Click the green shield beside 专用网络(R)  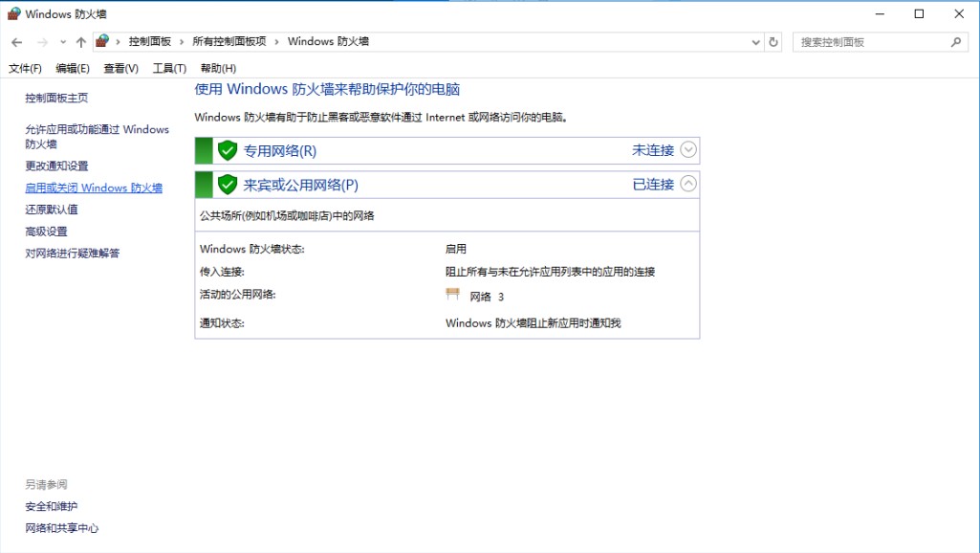[x=228, y=150]
